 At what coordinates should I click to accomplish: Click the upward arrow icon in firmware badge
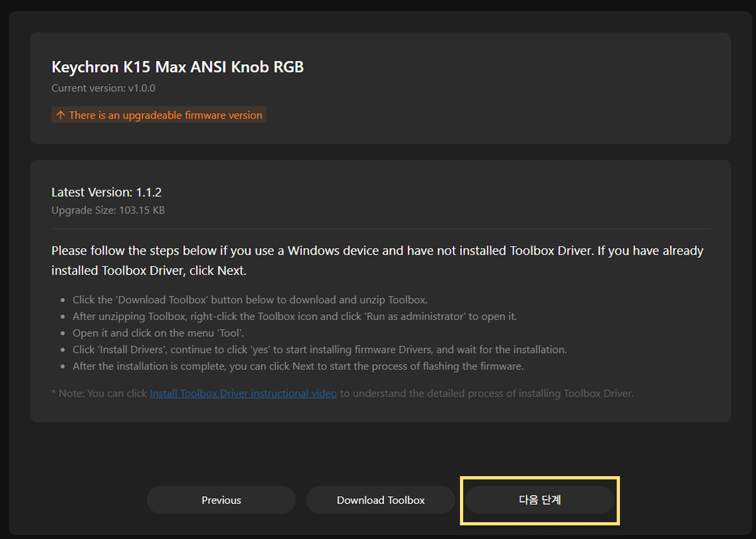tap(60, 115)
